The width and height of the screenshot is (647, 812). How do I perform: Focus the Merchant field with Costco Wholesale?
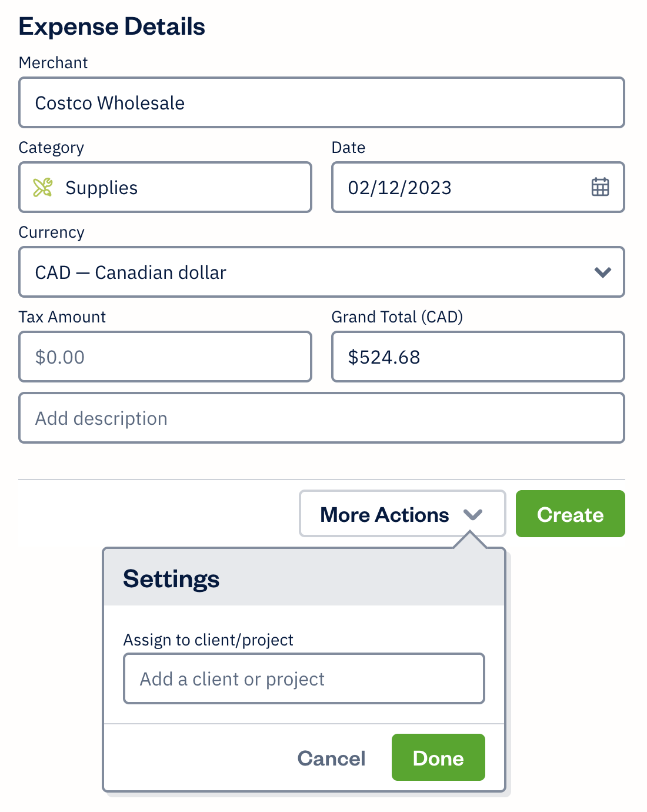click(x=322, y=102)
